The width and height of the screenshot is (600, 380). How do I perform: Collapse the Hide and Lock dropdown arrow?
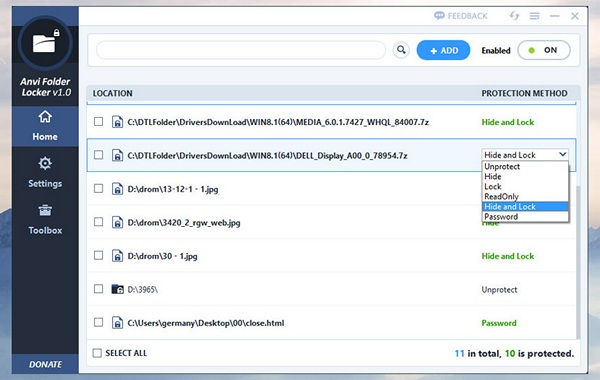[x=562, y=154]
